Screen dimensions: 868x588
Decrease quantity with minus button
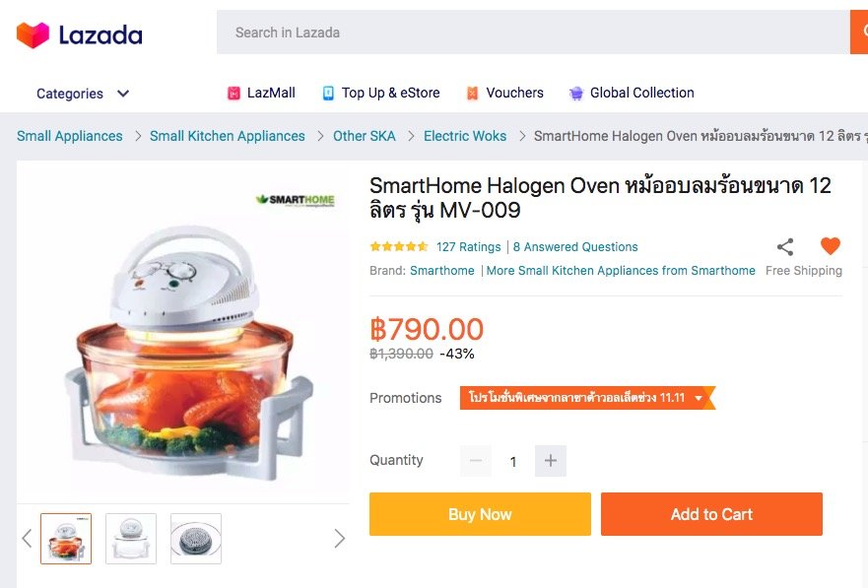(x=476, y=461)
